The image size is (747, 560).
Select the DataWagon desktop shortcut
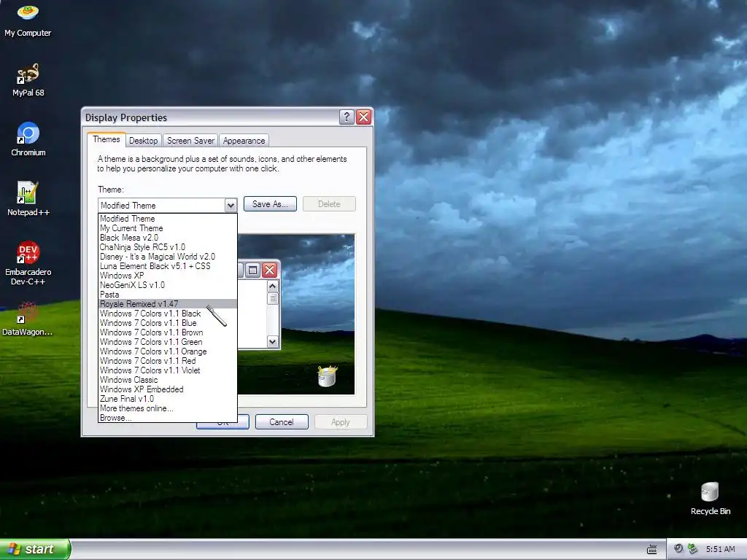[28, 319]
